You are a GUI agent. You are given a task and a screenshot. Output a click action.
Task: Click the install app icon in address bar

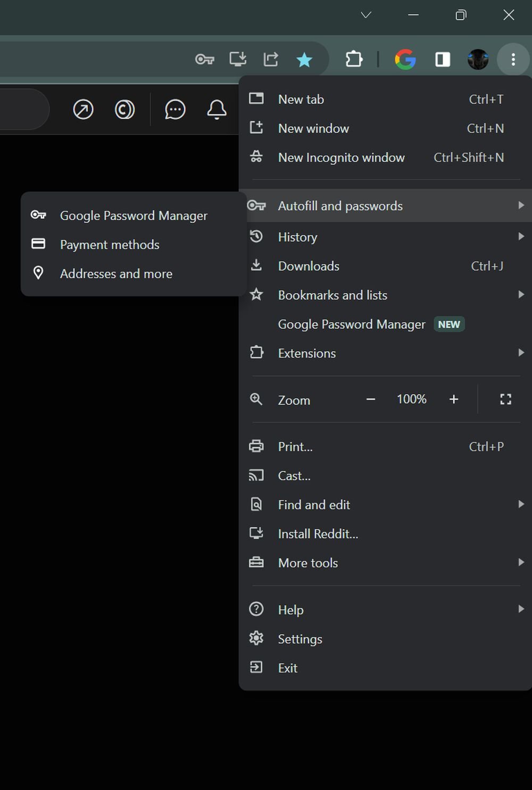tap(238, 59)
